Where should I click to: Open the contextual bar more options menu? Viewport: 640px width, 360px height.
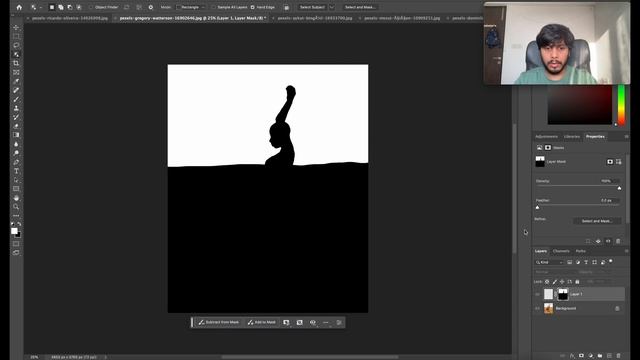pyautogui.click(x=326, y=322)
